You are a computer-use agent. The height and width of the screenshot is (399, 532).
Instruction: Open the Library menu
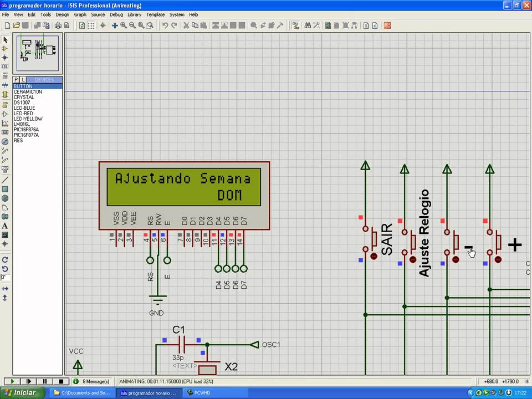click(x=134, y=14)
